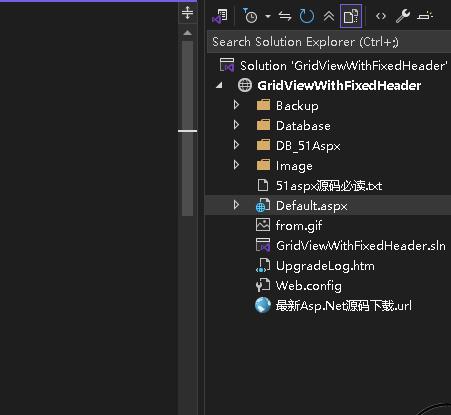Toggle the Show All Files button

351,16
